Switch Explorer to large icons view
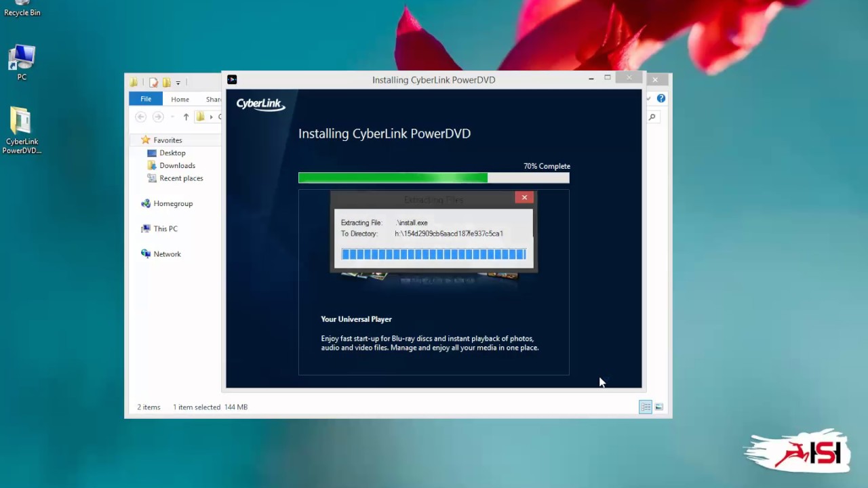The image size is (868, 488). 659,407
